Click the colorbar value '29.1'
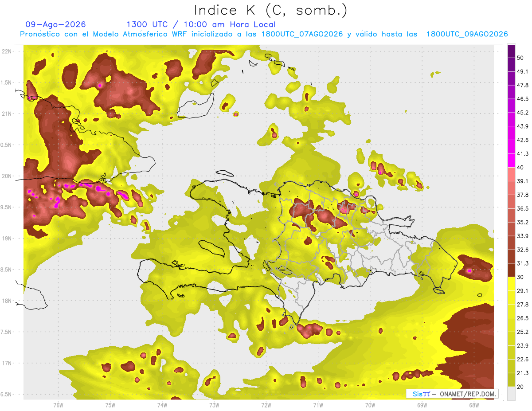The image size is (532, 411). (x=523, y=290)
